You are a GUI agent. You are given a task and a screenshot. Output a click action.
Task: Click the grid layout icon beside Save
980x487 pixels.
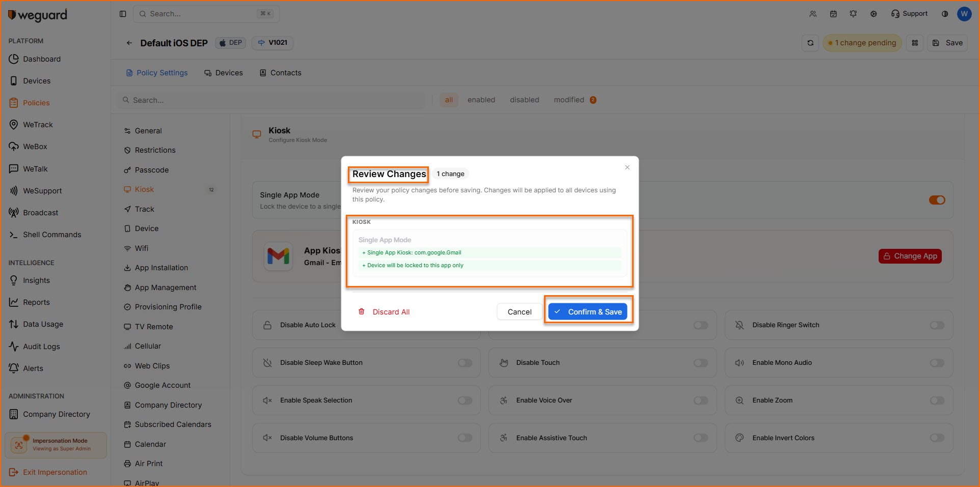coord(915,43)
